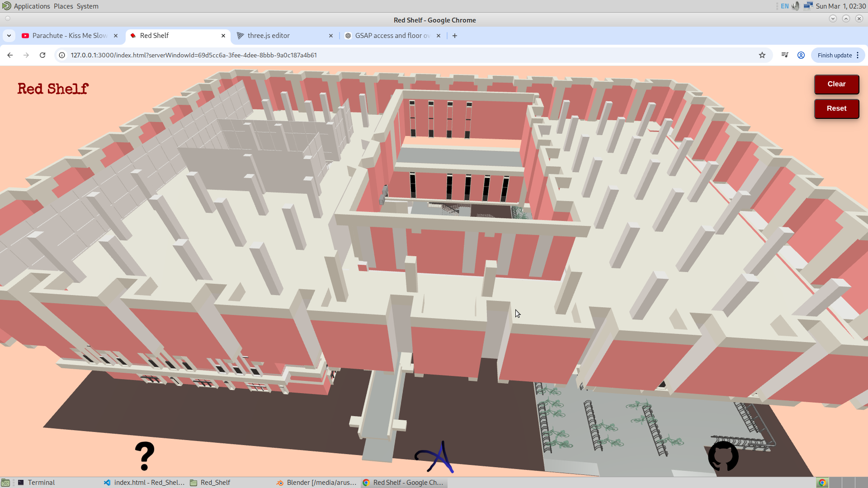Open the GitHub logo link
The width and height of the screenshot is (868, 488).
pyautogui.click(x=723, y=456)
